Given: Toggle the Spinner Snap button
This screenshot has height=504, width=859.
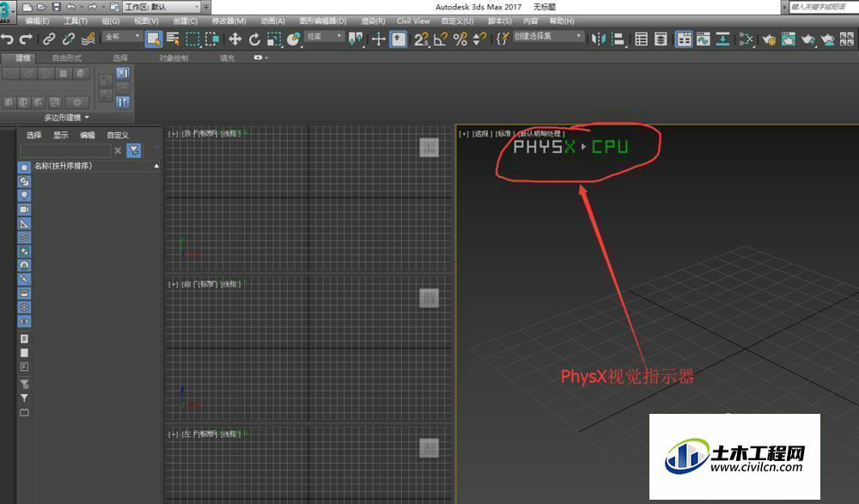Looking at the screenshot, I should point(479,39).
